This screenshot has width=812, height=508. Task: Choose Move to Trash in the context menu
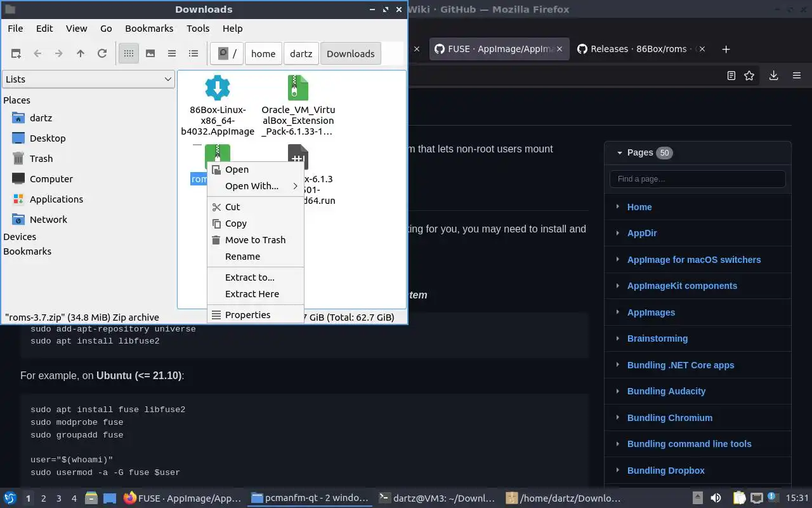pos(256,240)
